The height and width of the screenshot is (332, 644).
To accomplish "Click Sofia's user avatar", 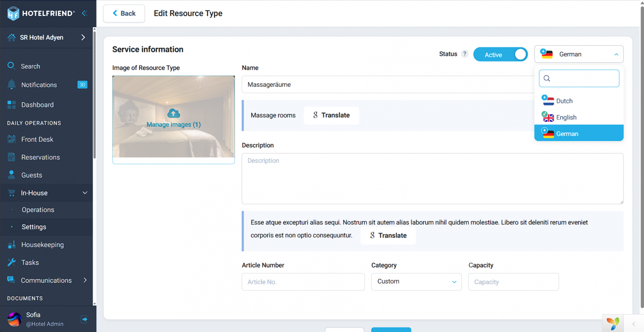I will pos(14,319).
